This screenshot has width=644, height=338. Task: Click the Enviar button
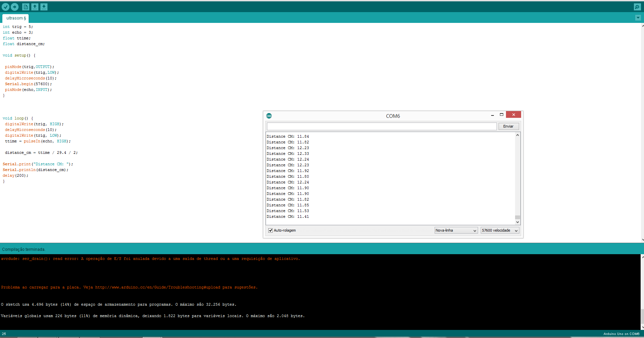click(508, 126)
